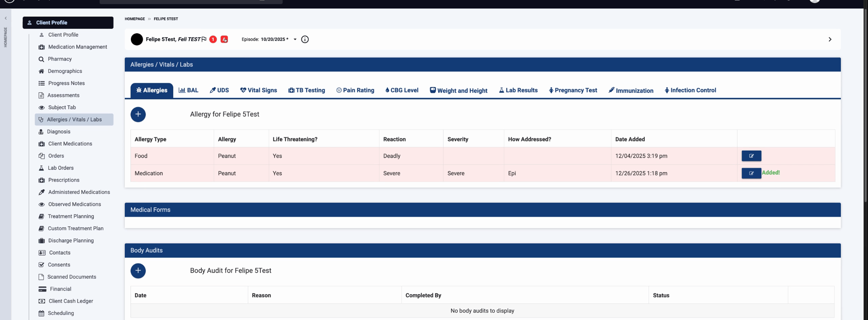
Task: Switch to the Vital Signs tab
Action: point(258,90)
